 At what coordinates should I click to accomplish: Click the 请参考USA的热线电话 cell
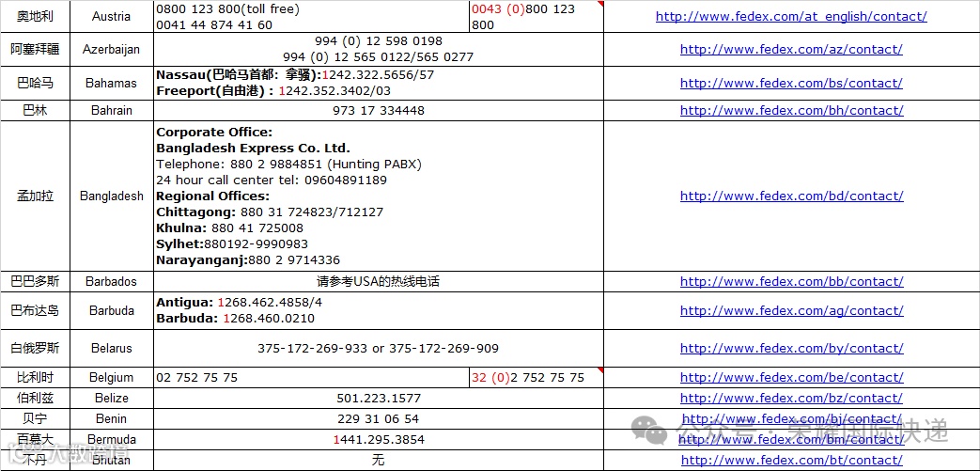pos(379,281)
